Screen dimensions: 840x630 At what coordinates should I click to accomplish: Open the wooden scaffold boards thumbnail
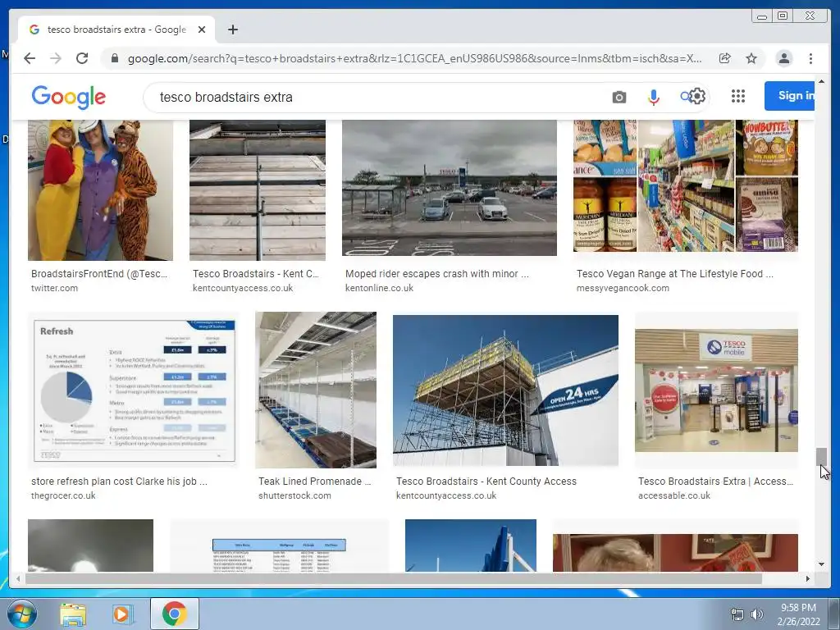257,189
